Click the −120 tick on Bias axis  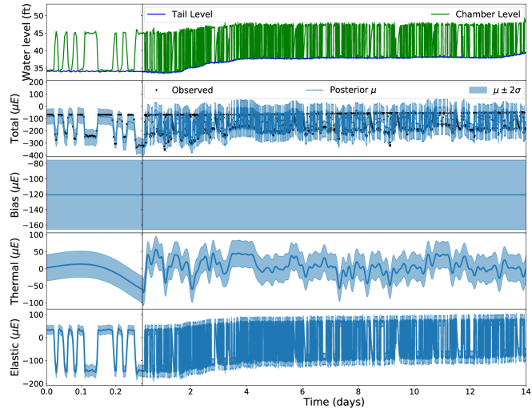(34, 194)
